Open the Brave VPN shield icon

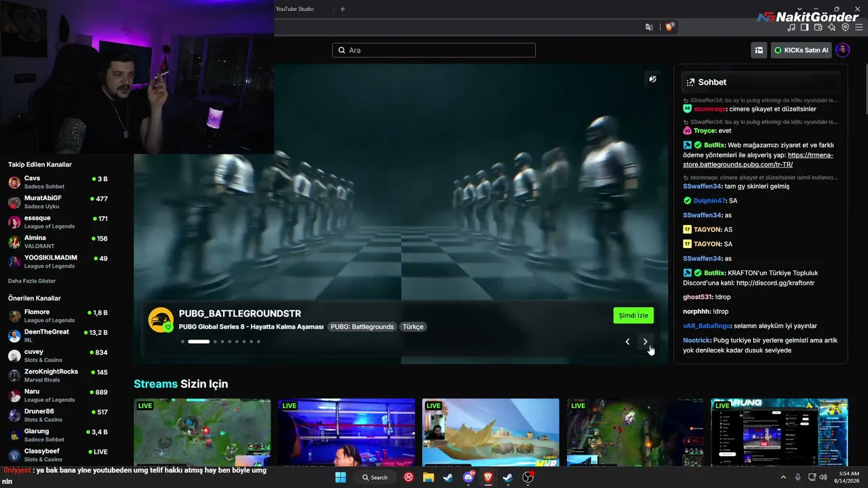tap(846, 27)
